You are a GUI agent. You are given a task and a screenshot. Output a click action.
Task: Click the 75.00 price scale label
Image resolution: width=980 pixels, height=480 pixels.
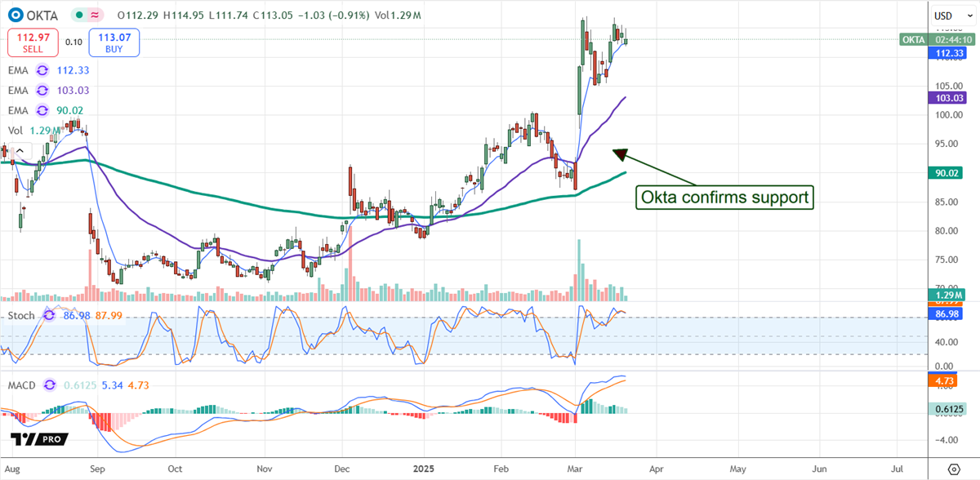[x=948, y=260]
